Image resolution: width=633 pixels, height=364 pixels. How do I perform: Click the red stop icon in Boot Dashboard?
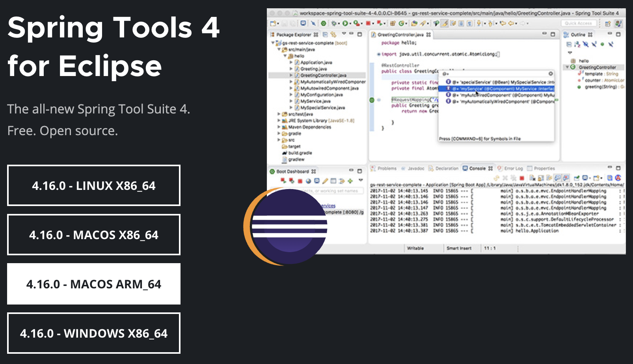click(x=300, y=181)
